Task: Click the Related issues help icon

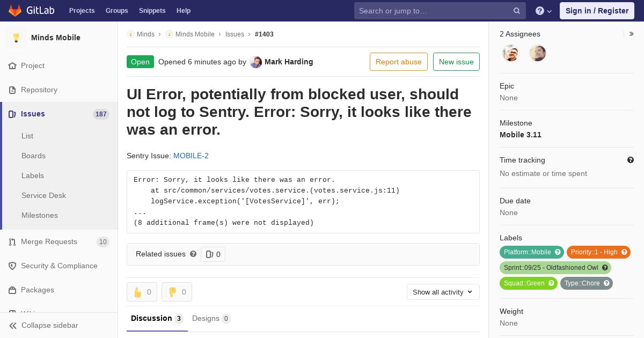Action: coord(193,254)
